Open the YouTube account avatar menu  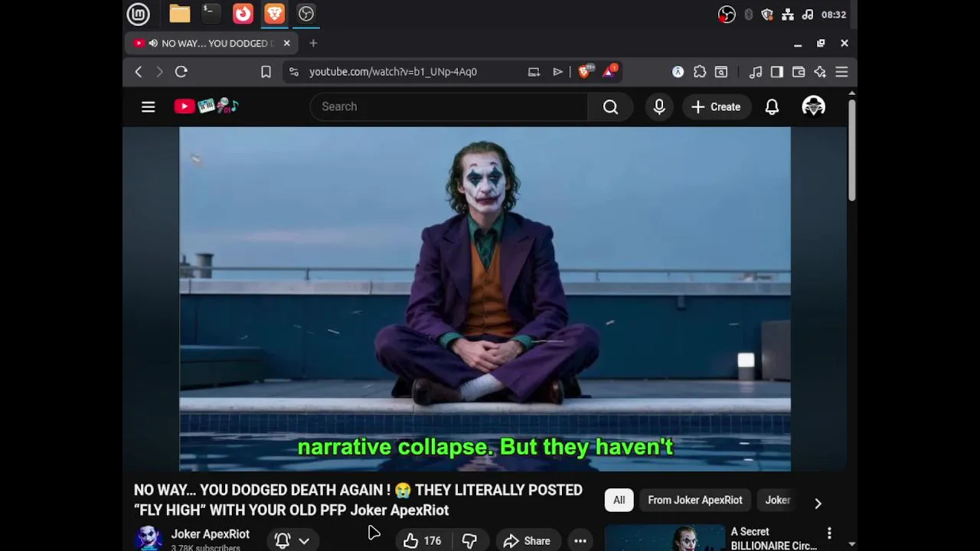point(813,106)
